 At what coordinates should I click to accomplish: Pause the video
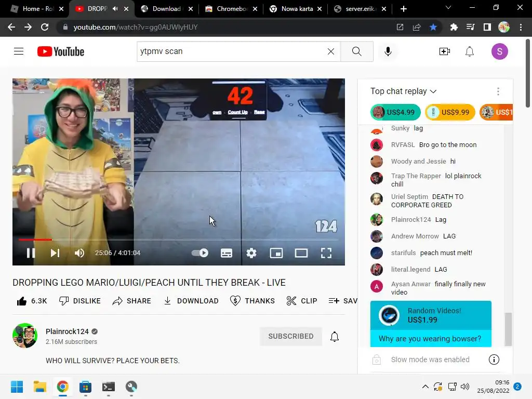(31, 253)
